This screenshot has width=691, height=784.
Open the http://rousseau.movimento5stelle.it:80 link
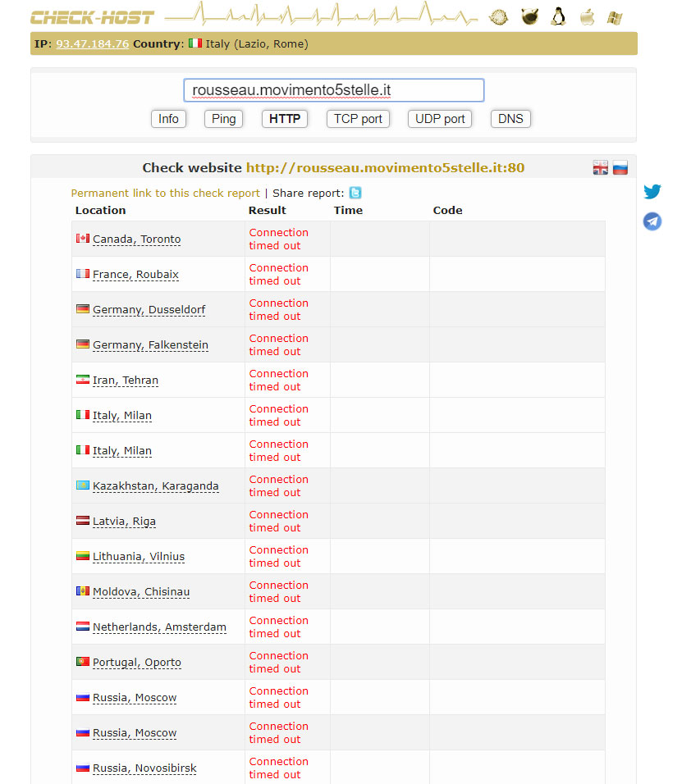coord(385,167)
